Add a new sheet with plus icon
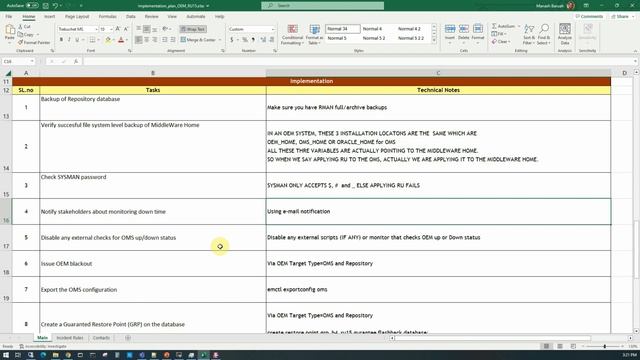The image size is (640, 360). [128, 338]
